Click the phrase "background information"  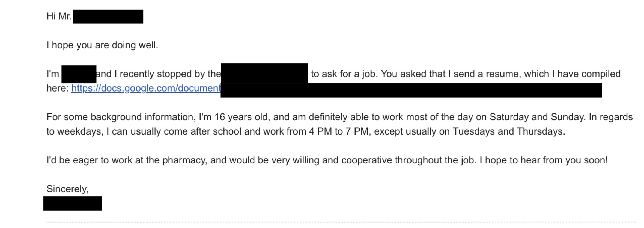tap(142, 117)
